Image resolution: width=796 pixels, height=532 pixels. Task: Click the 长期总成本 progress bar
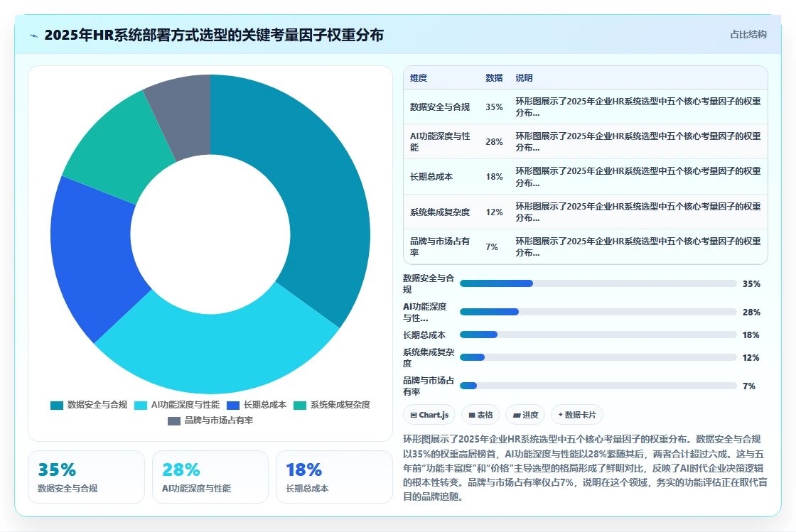point(598,335)
